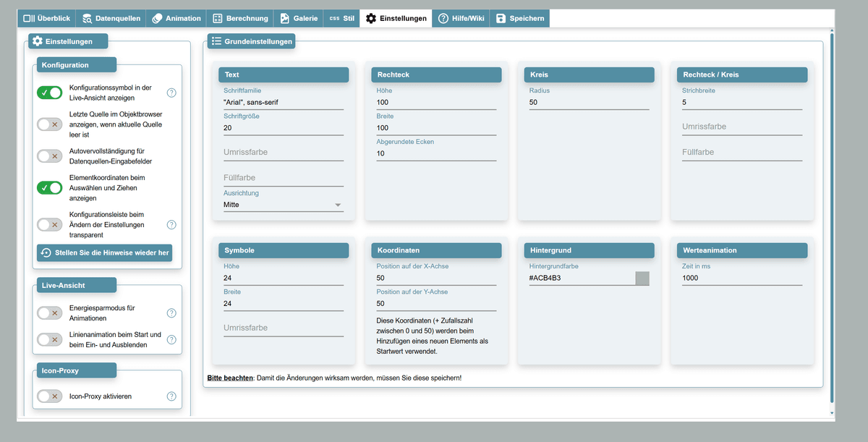868x442 pixels.
Task: Click the gear icon in Einstellungen panel header
Action: 38,41
